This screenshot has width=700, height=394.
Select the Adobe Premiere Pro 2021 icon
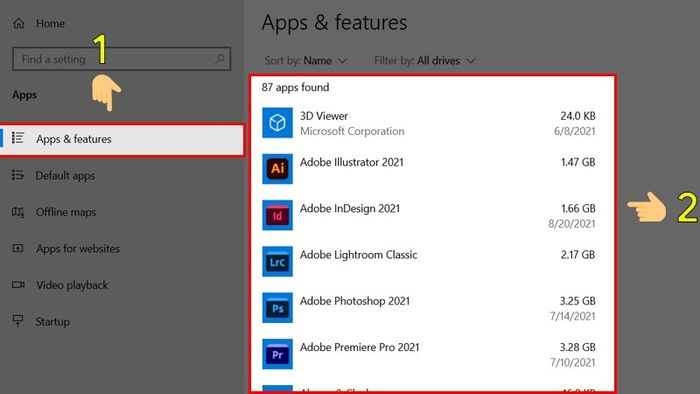277,354
